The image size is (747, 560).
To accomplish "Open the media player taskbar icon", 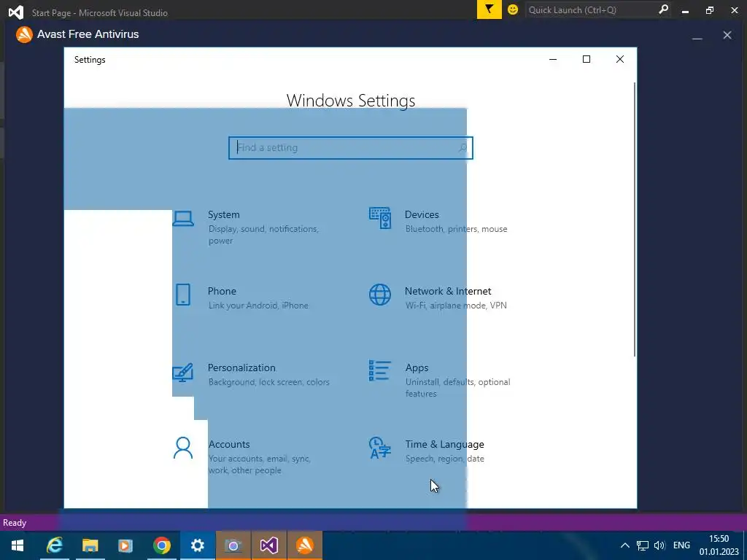I will click(x=125, y=545).
